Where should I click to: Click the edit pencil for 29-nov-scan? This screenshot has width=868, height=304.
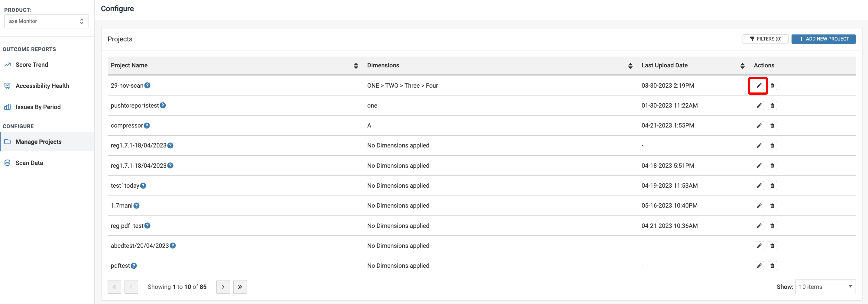point(759,86)
